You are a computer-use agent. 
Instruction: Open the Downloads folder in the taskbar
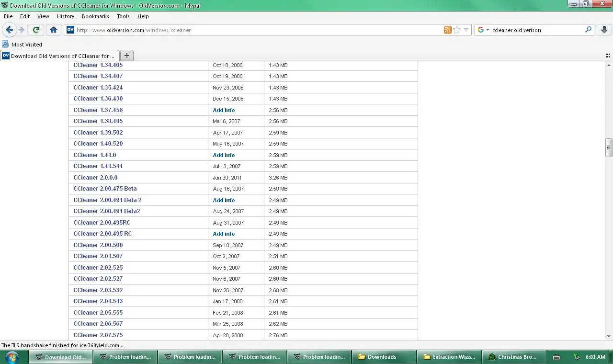384,357
